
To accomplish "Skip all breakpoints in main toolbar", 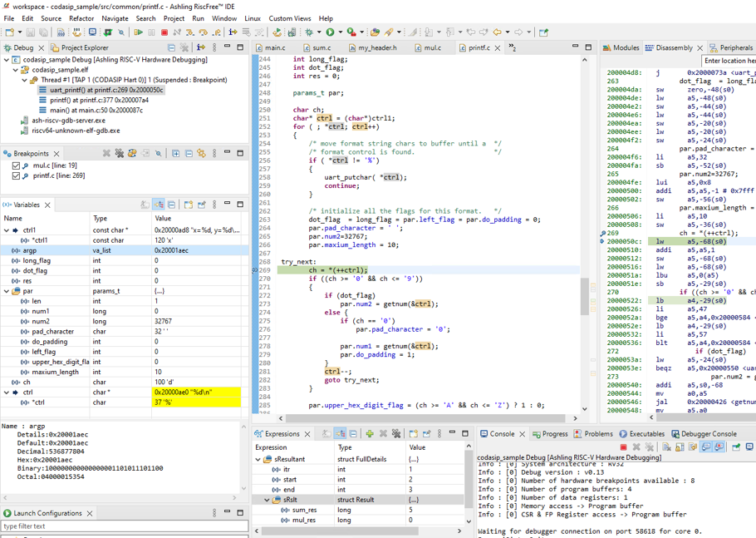I will pyautogui.click(x=121, y=32).
